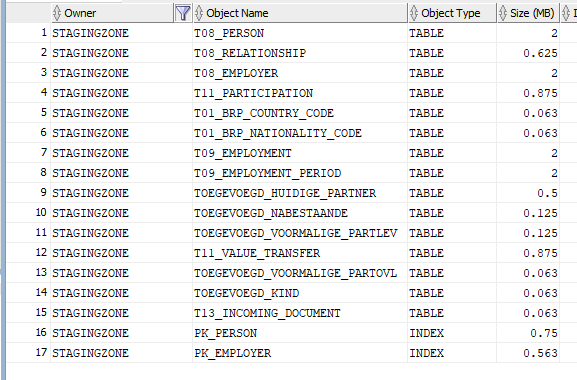Click size 0.75 in PK_PERSON row
The image size is (577, 380).
[x=528, y=333]
